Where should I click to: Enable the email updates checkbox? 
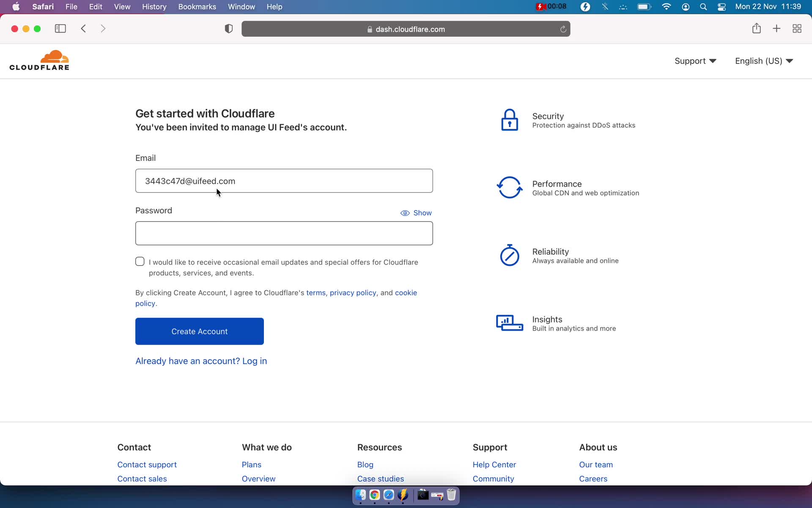pyautogui.click(x=140, y=262)
